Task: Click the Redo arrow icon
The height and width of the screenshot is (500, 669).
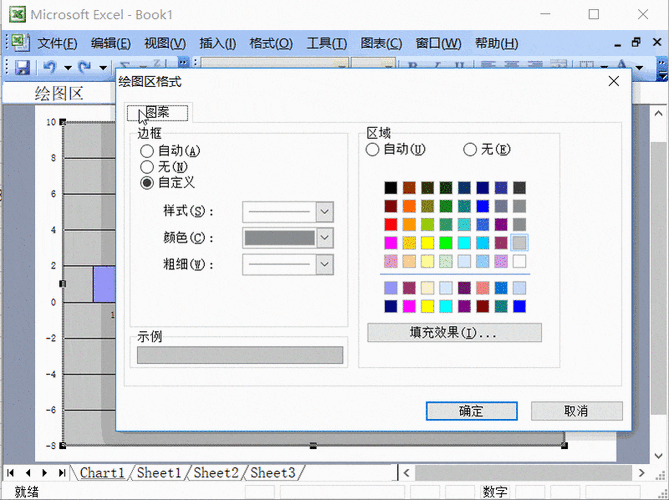Action: pos(85,67)
